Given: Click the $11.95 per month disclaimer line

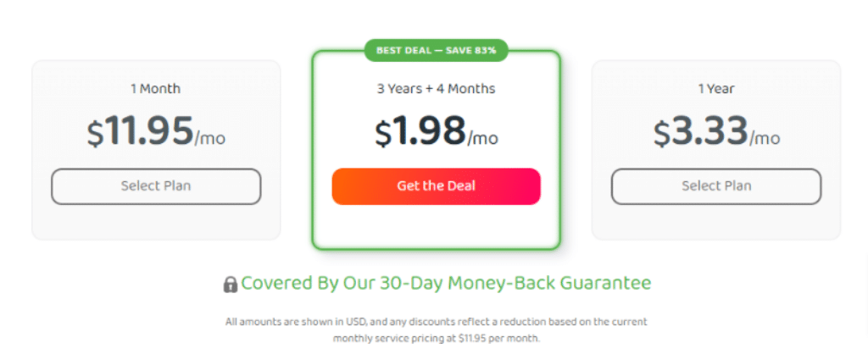Looking at the screenshot, I should tap(437, 338).
